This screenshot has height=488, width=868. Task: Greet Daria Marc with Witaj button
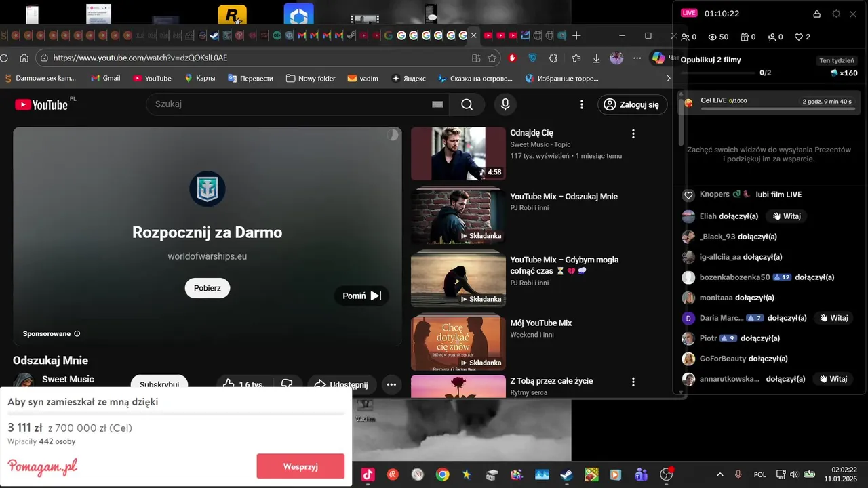click(x=833, y=318)
